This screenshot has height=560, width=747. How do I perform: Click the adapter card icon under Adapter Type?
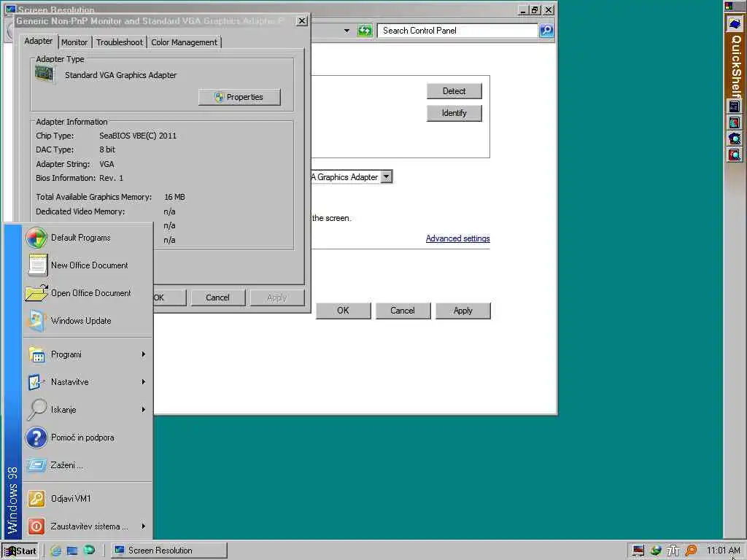pos(44,74)
